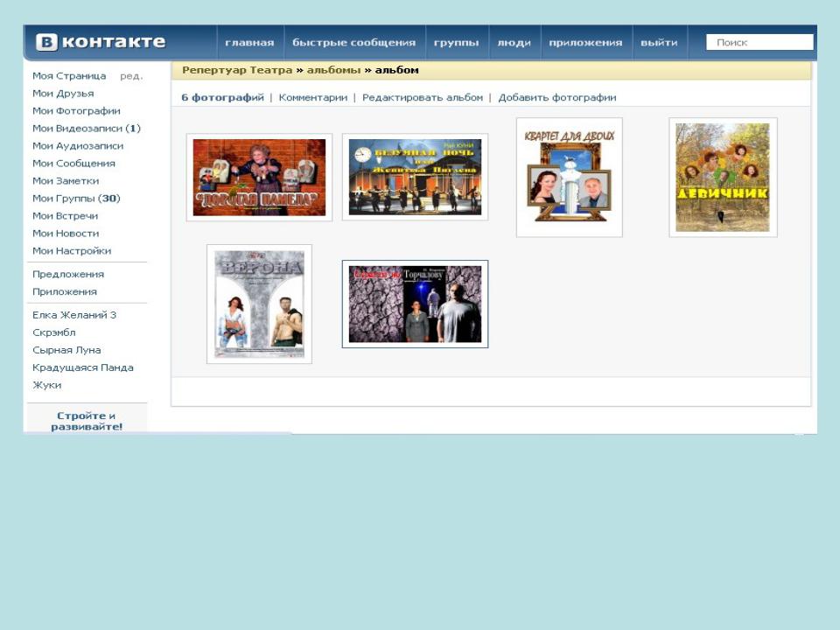This screenshot has width=840, height=630.
Task: Open Квартет для двоих poster thumbnail
Action: point(570,178)
